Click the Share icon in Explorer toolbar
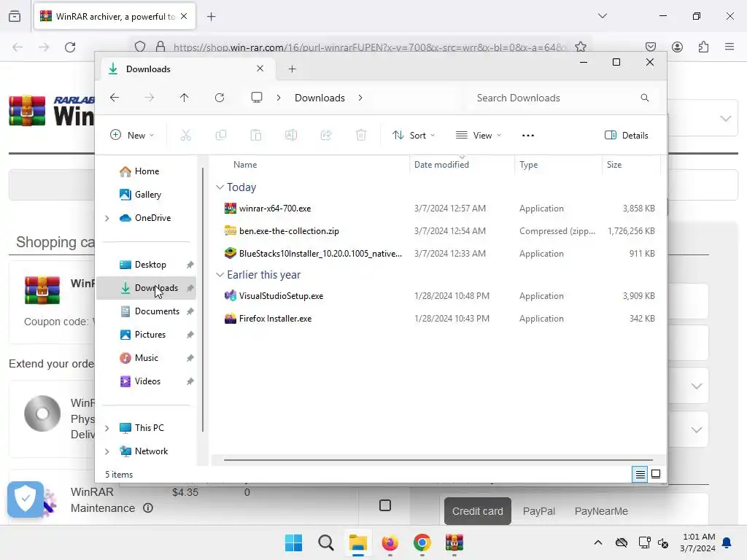The height and width of the screenshot is (560, 747). 326,135
